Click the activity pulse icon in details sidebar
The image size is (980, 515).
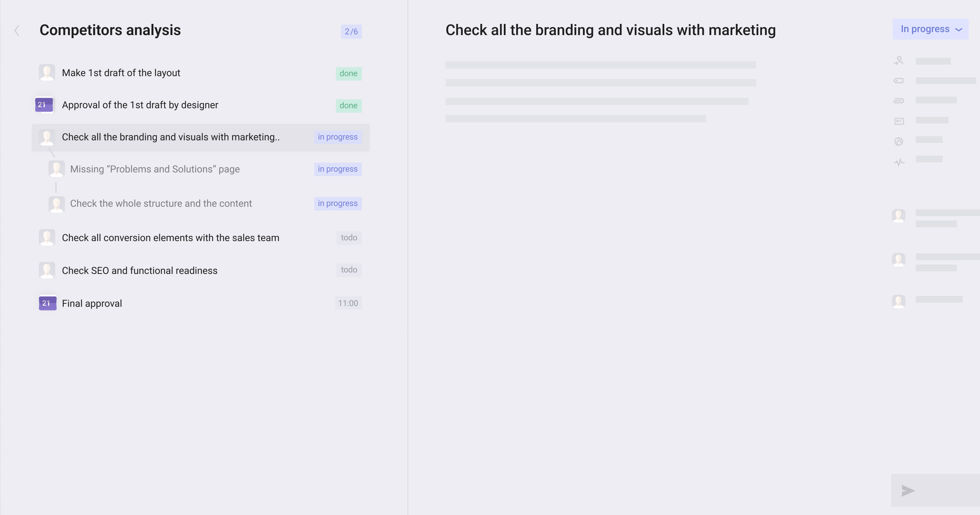[899, 162]
